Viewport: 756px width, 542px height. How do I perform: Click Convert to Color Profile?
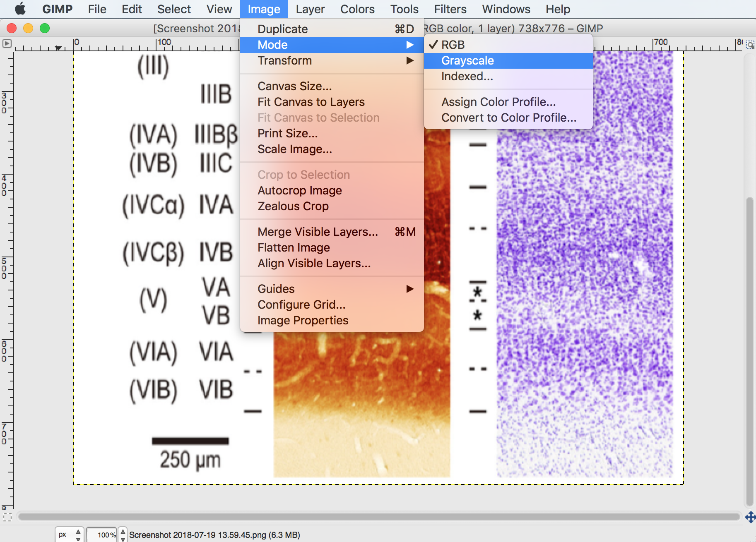click(509, 118)
